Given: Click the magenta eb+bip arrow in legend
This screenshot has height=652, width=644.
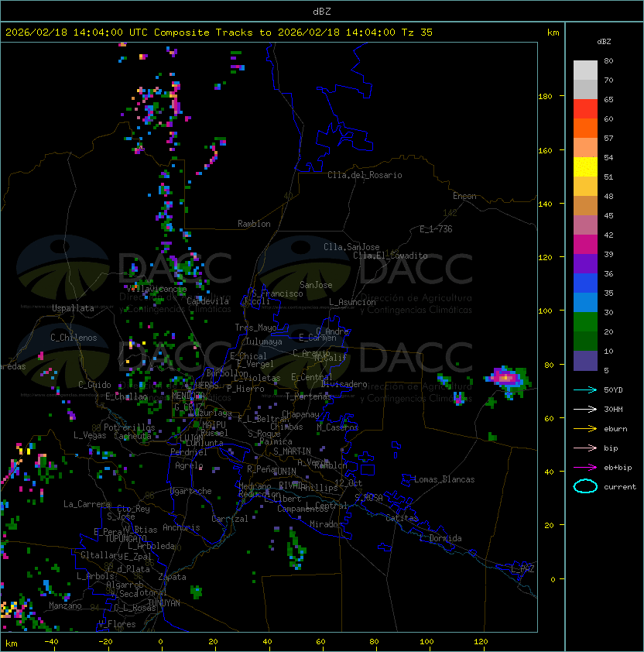Looking at the screenshot, I should (585, 468).
